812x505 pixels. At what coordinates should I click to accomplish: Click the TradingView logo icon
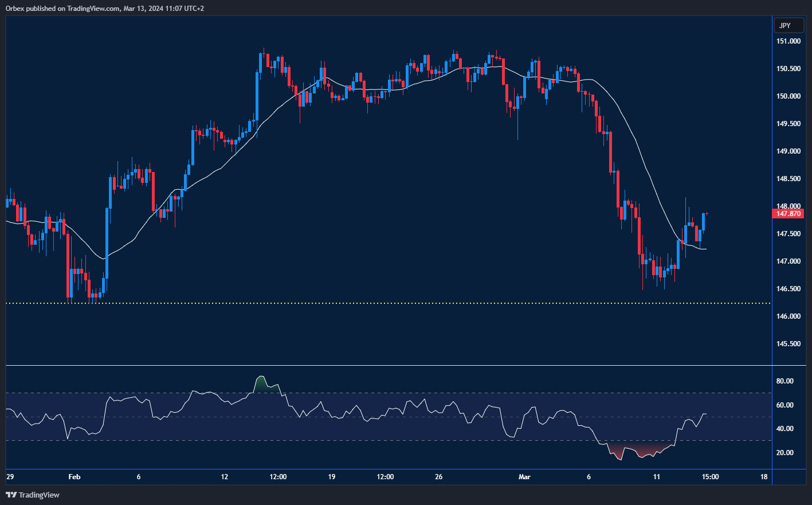coord(10,495)
